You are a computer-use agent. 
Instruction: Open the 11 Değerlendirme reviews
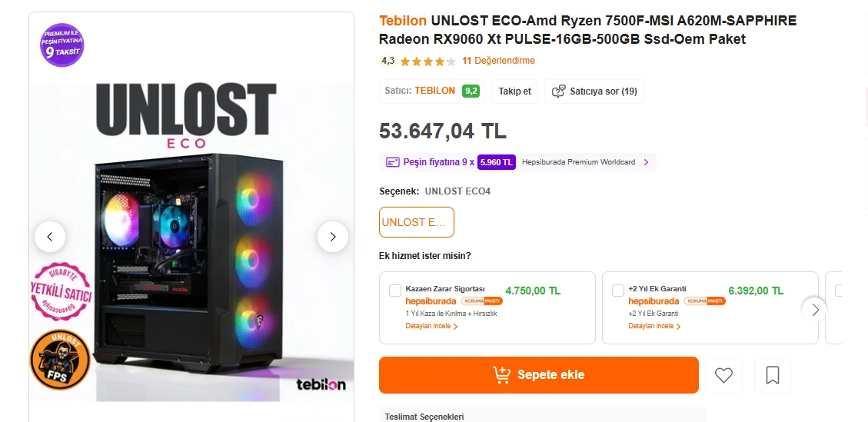pos(498,61)
